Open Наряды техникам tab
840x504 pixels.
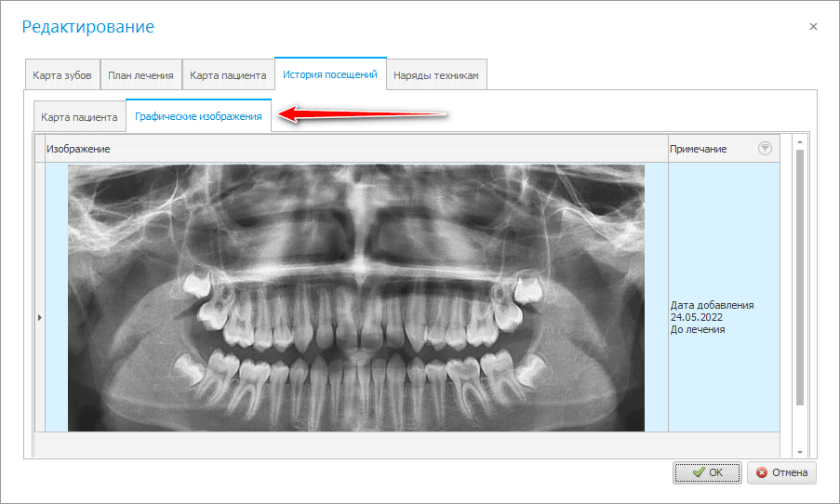pos(436,75)
